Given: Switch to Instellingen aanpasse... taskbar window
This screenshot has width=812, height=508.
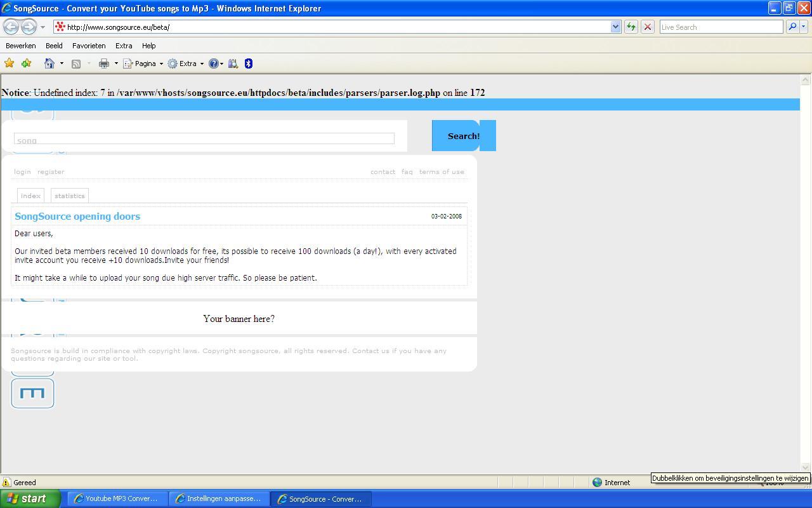Looking at the screenshot, I should click(219, 499).
